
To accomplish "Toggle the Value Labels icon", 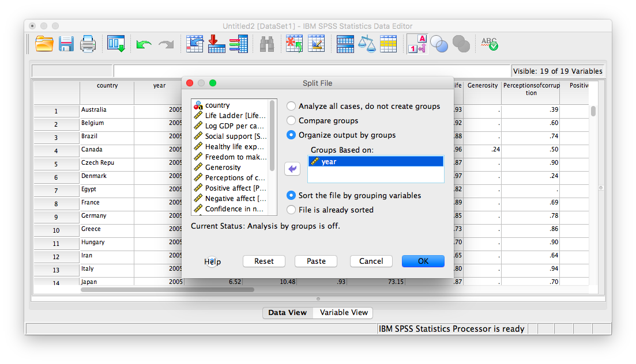I will click(x=417, y=44).
